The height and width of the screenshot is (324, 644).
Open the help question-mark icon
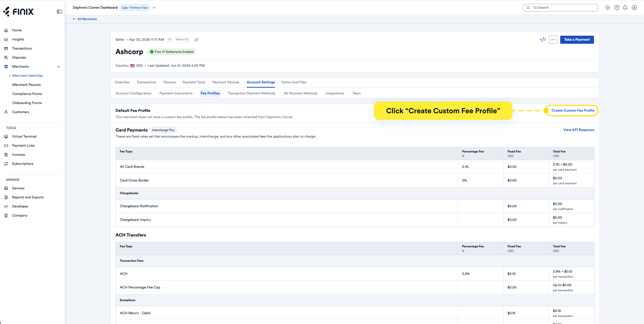pos(617,8)
